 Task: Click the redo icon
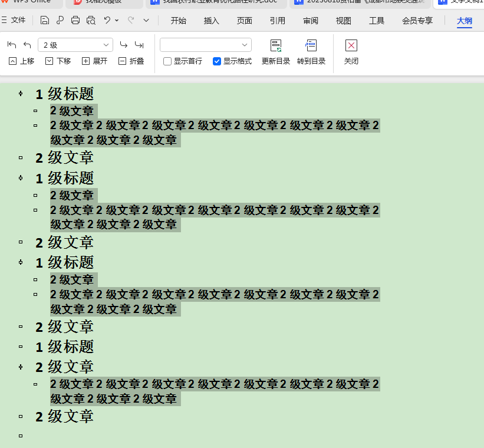[131, 21]
